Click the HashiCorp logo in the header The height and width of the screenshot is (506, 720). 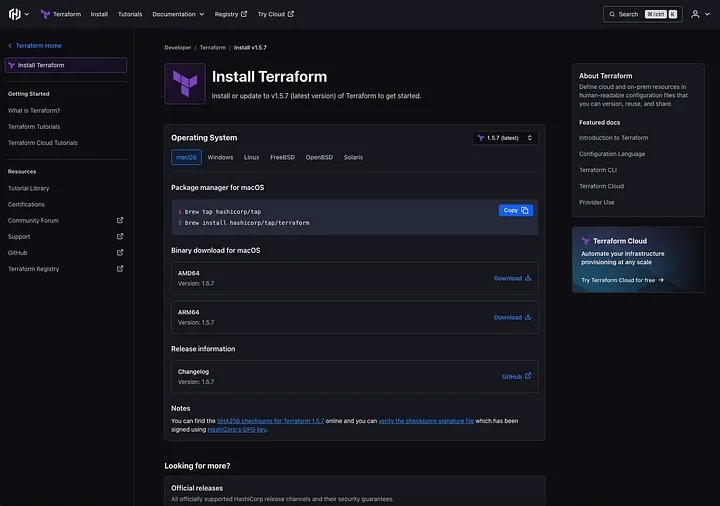click(x=15, y=14)
